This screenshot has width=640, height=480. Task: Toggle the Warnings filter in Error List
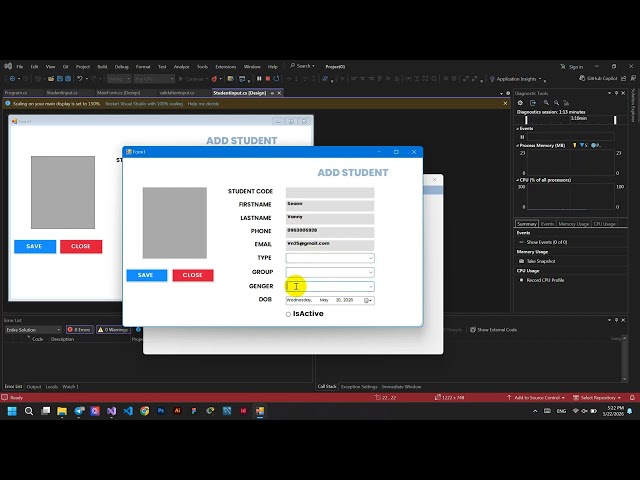113,329
